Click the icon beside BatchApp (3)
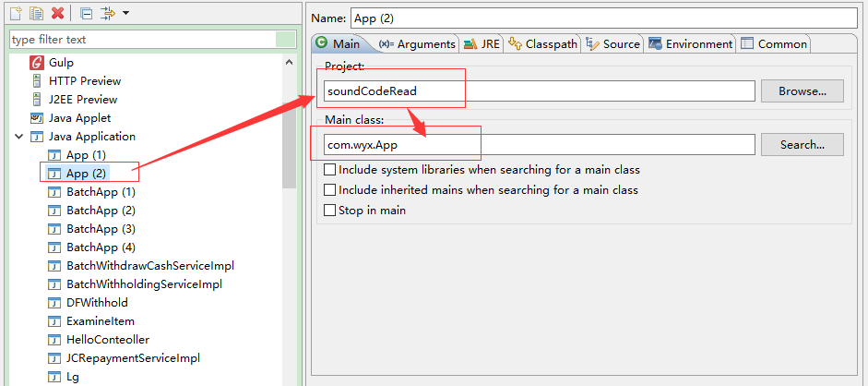868x386 pixels. (x=54, y=229)
